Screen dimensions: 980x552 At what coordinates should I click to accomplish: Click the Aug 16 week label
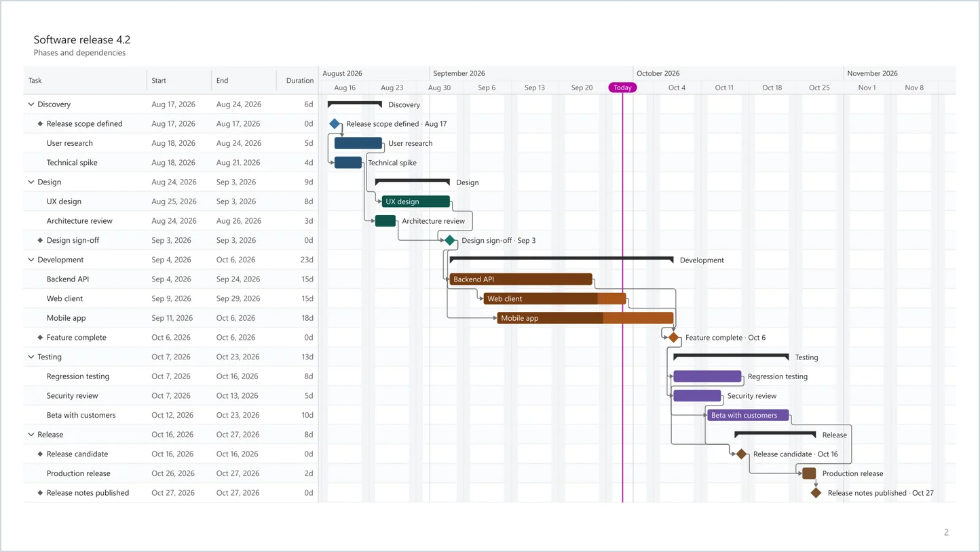tap(345, 87)
